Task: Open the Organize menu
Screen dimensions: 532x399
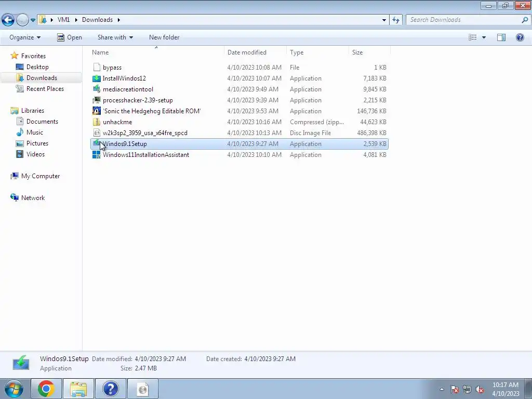Action: (x=25, y=37)
